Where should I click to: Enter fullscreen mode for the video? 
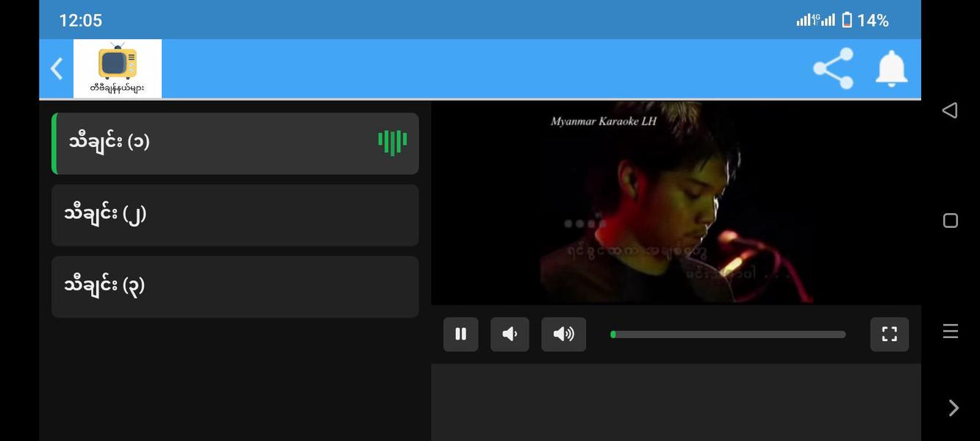(889, 333)
